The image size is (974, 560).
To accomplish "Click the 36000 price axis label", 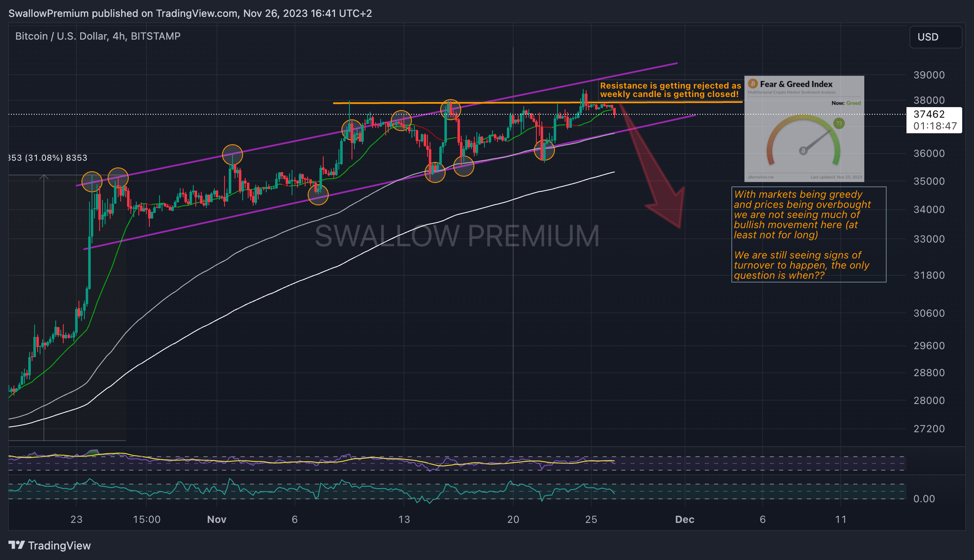I will 929,153.
